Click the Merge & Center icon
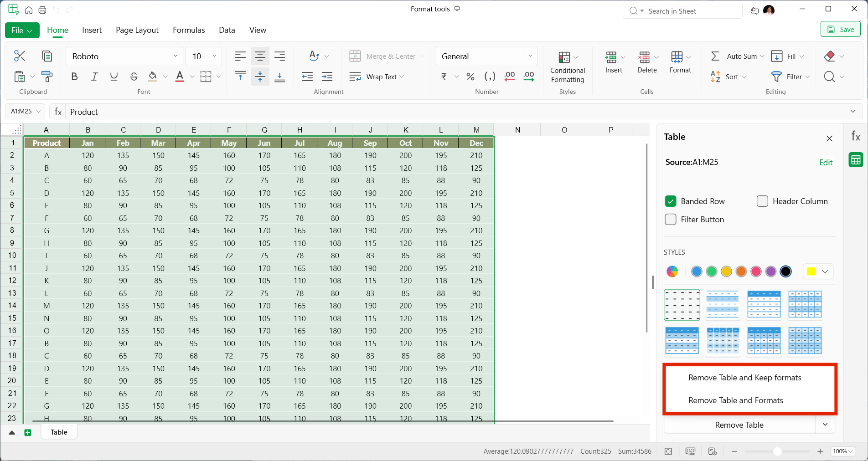The image size is (868, 461). pos(355,56)
